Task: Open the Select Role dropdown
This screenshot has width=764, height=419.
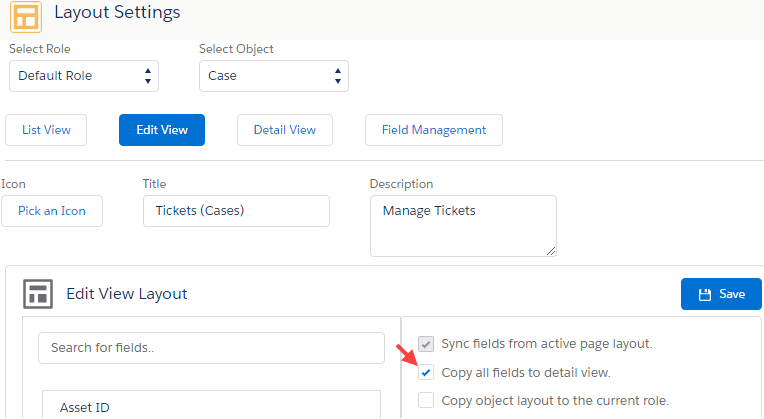Action: [84, 75]
